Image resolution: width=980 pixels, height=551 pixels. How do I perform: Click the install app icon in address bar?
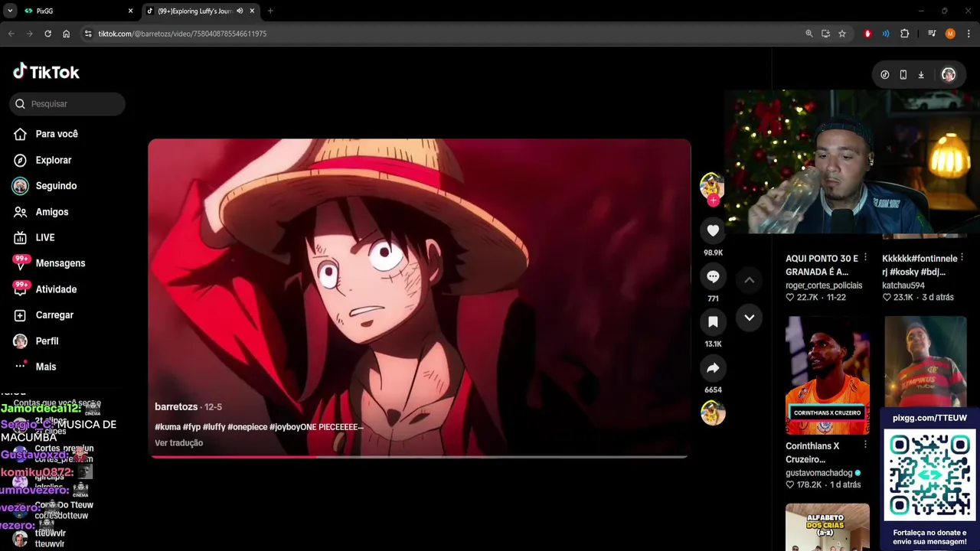point(825,34)
